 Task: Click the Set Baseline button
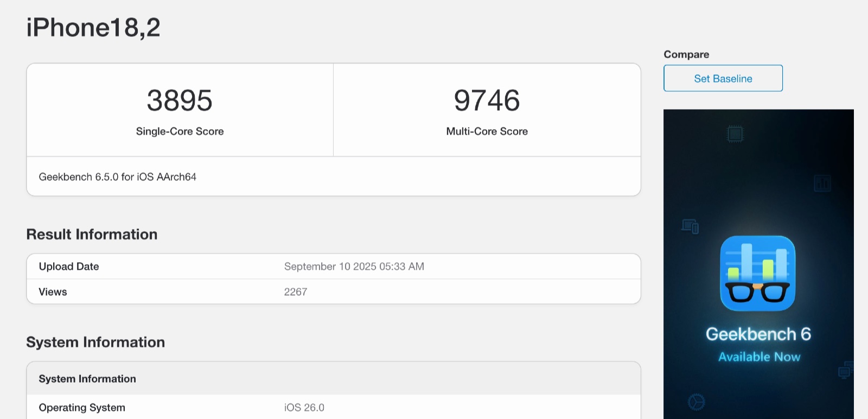tap(723, 78)
